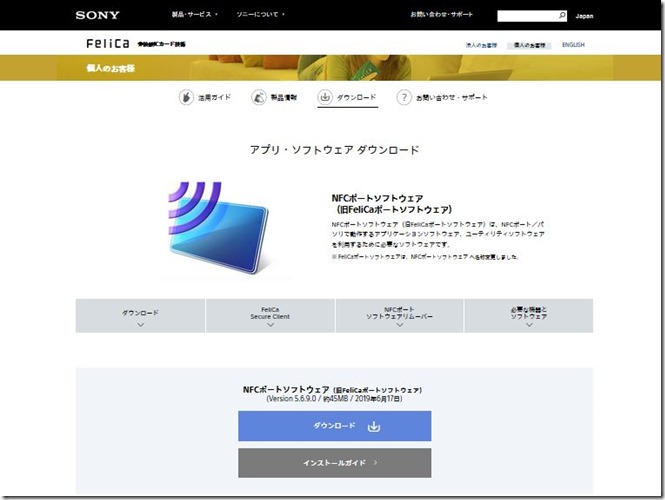The height and width of the screenshot is (500, 665).
Task: Click the search magnifier icon
Action: pos(562,16)
